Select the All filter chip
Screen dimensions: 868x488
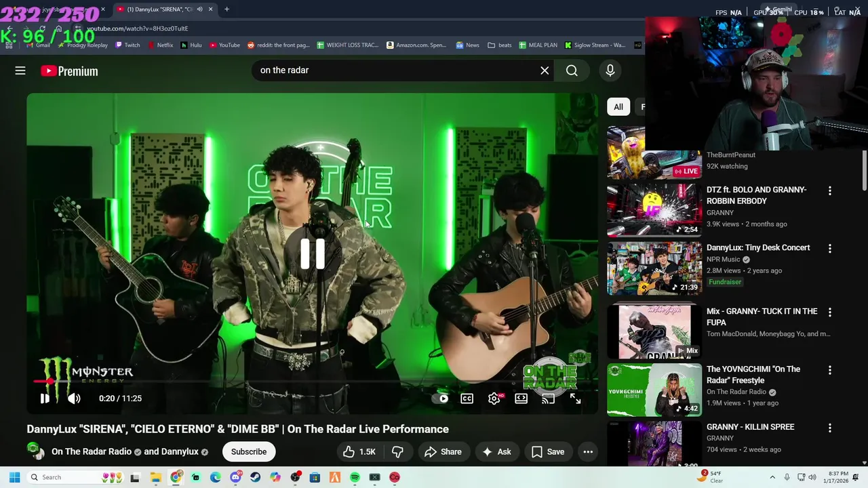coord(618,107)
